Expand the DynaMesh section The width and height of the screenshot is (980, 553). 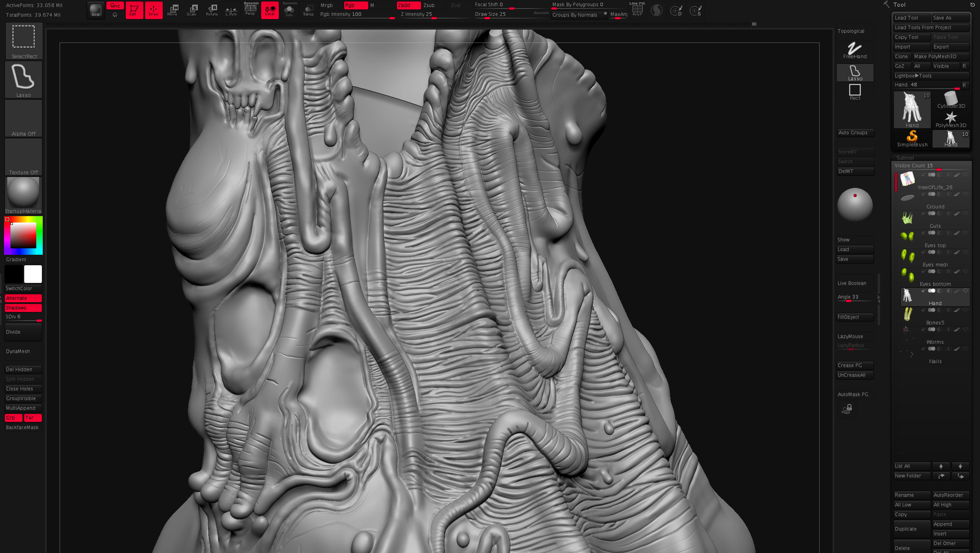pyautogui.click(x=23, y=351)
